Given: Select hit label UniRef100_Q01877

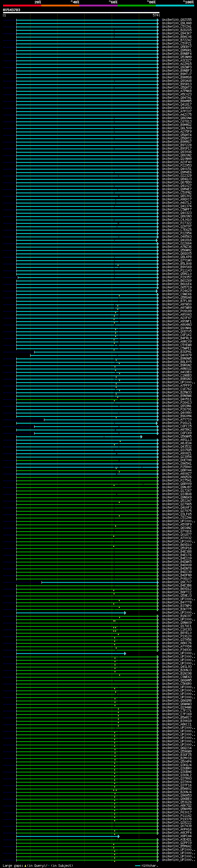Looking at the screenshot, I should 177,535.
